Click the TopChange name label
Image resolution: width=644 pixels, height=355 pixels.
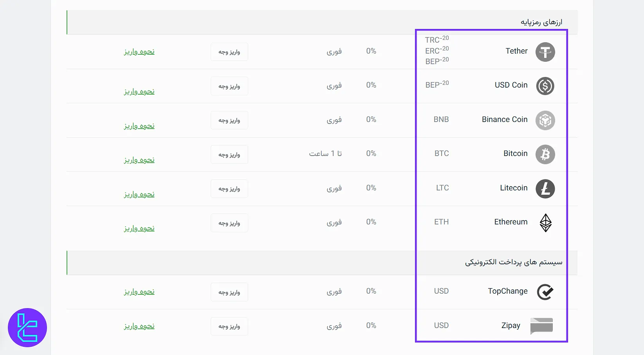point(507,291)
